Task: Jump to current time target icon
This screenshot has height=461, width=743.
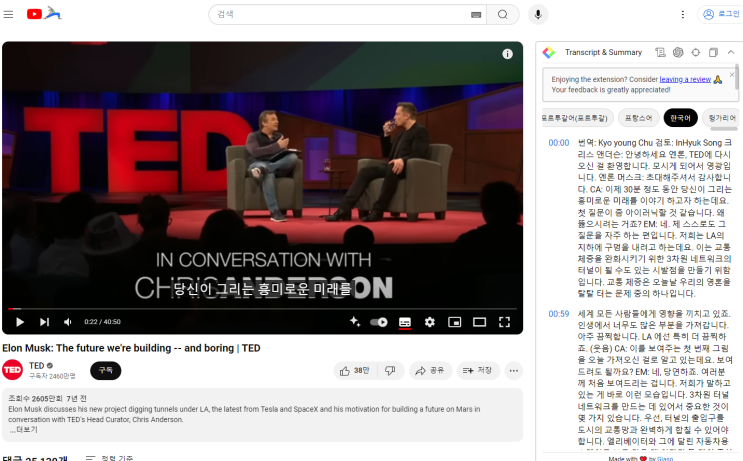Action: pos(696,52)
